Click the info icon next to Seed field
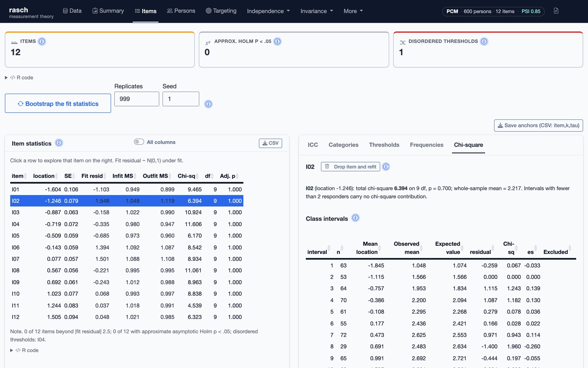Screen dimensions: 588x368 [209, 104]
